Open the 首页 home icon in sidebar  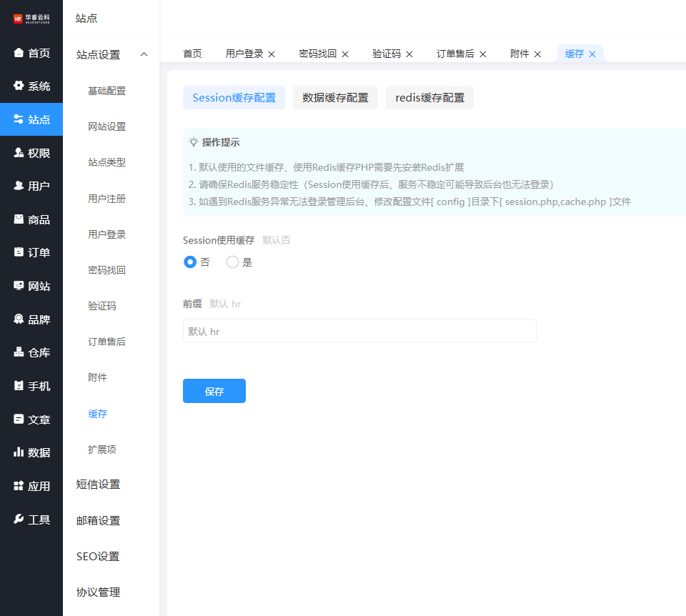pos(19,53)
